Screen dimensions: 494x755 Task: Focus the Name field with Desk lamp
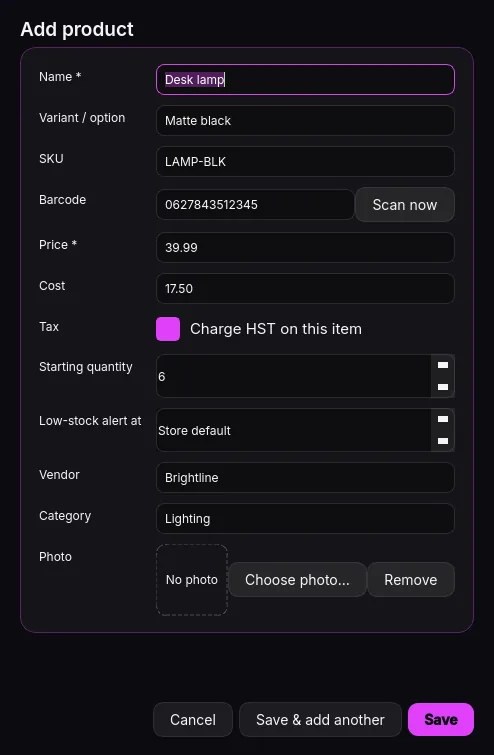305,79
